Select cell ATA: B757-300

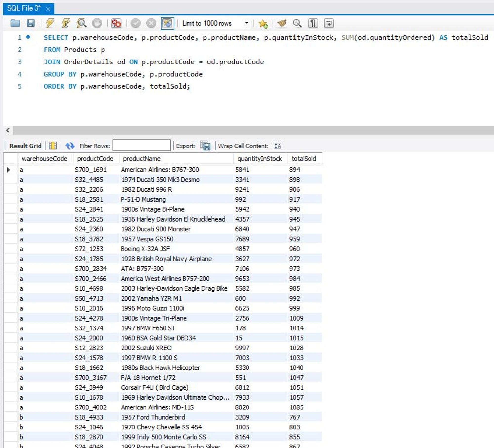(x=176, y=268)
